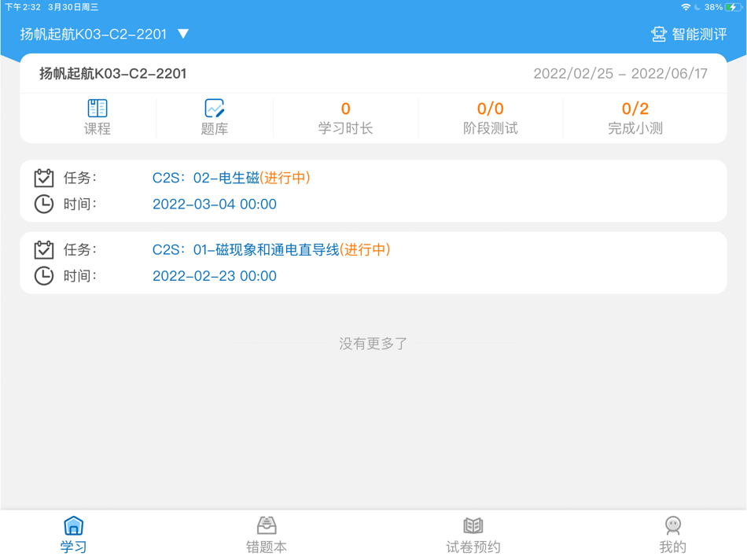
Task: Tap the calendar task icon beside 02-电生磁
Action: pos(43,177)
